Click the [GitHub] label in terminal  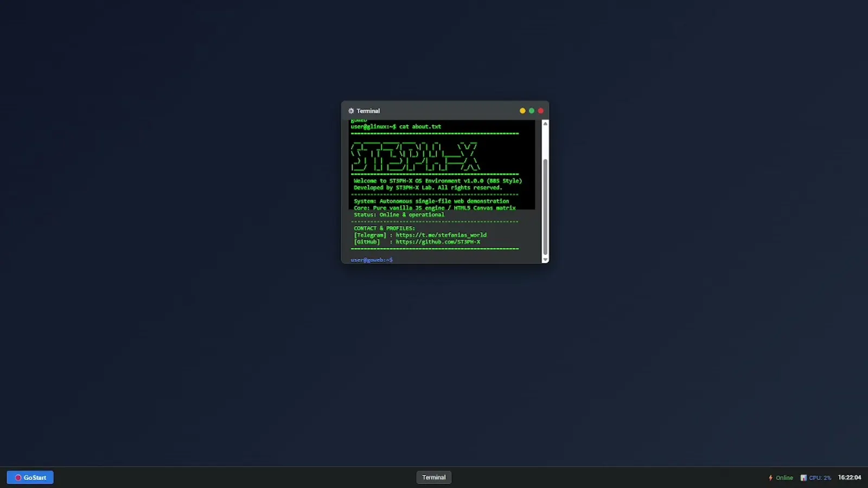pos(367,242)
